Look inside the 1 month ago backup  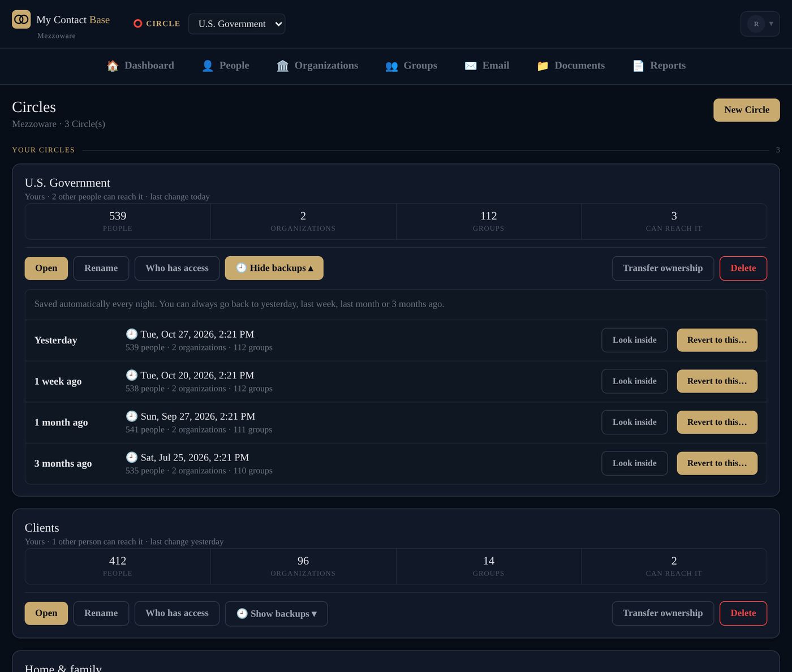click(635, 422)
